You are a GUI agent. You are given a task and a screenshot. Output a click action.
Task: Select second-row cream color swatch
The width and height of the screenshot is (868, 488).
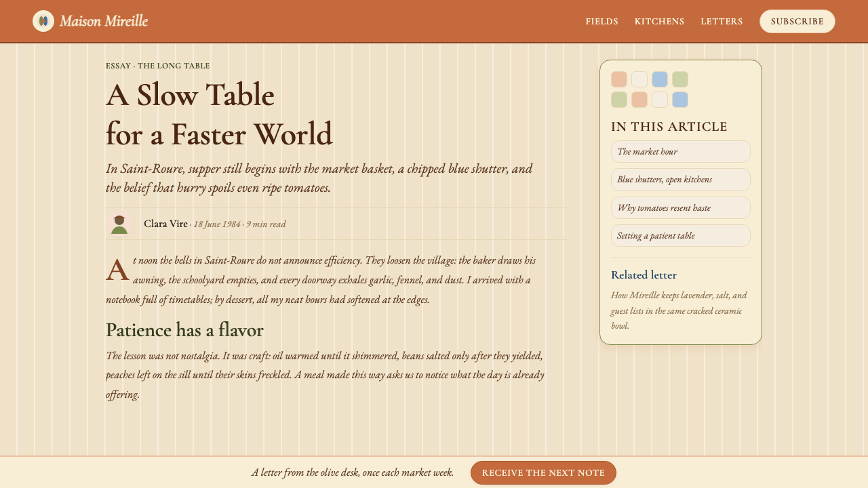pyautogui.click(x=660, y=100)
